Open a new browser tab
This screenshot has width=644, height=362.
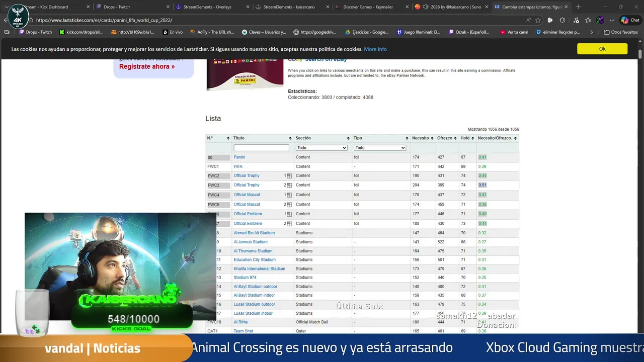tap(578, 7)
